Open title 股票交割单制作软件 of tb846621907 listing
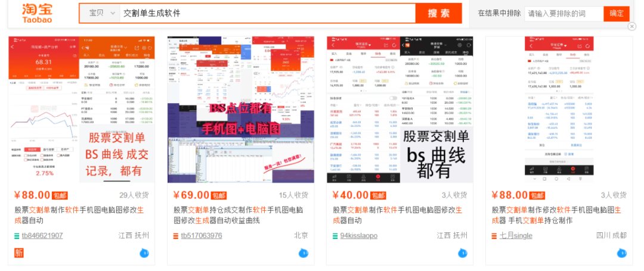Viewport: 644px width, 271px height. point(79,215)
